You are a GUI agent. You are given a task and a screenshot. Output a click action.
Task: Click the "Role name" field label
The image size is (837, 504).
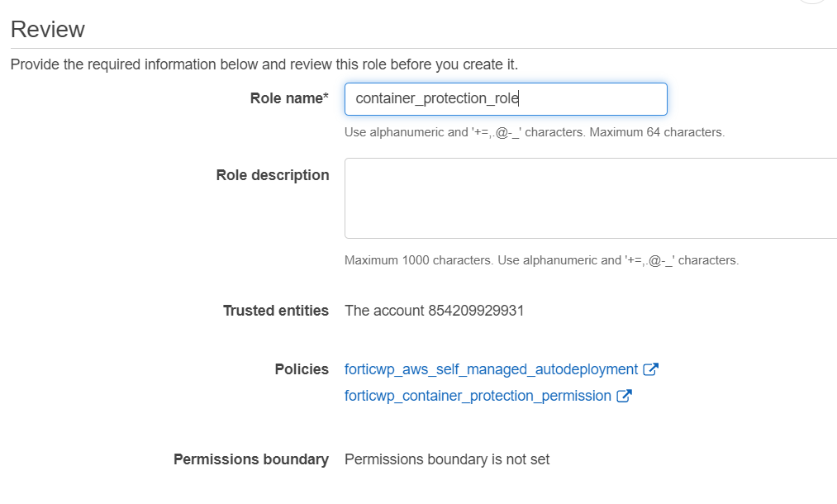click(x=286, y=99)
